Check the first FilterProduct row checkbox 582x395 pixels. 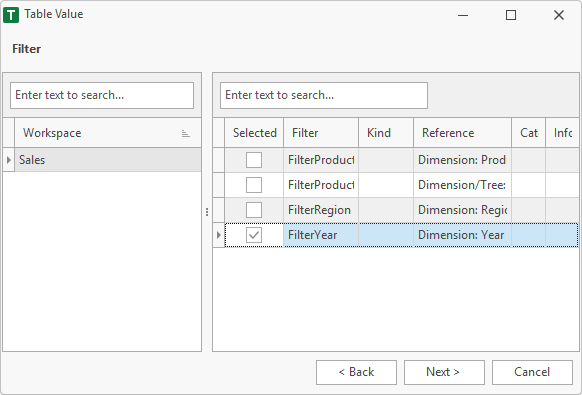click(254, 160)
